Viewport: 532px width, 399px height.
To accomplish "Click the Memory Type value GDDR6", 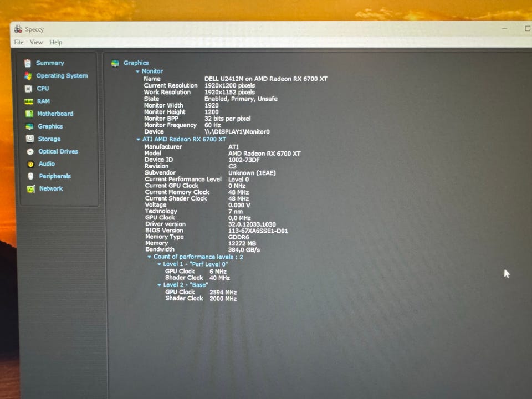I will click(x=238, y=237).
